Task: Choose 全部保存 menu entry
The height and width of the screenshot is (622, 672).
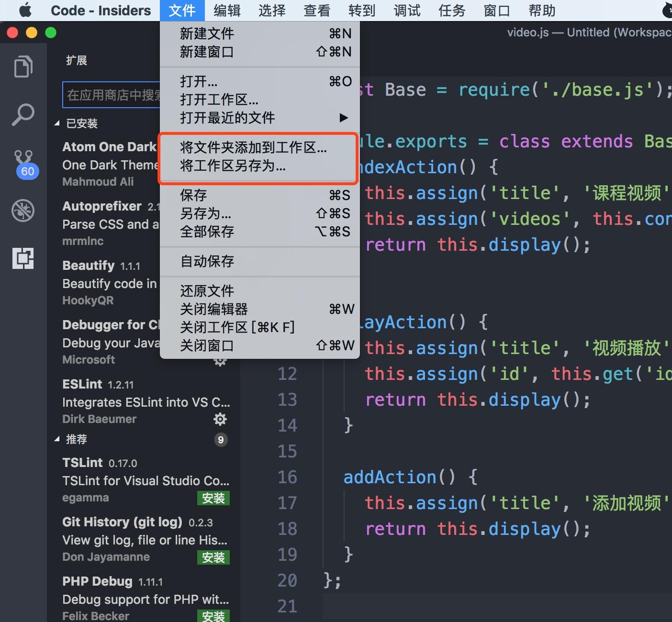Action: point(260,232)
